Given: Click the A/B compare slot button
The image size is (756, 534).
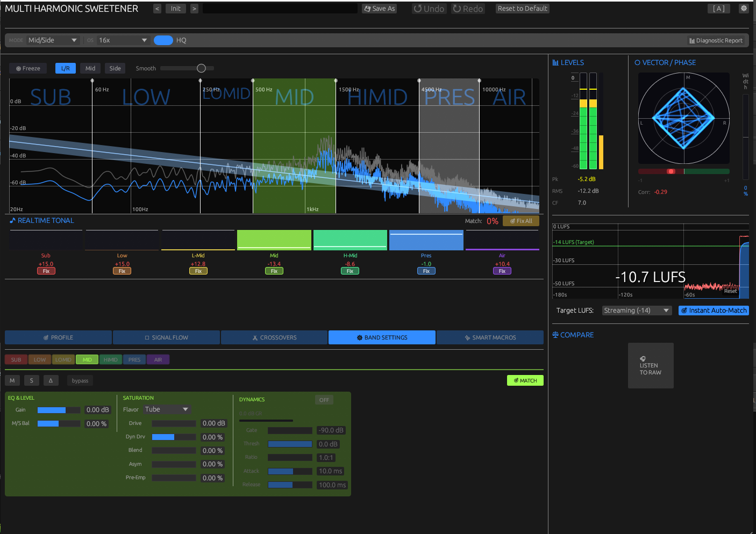Looking at the screenshot, I should pos(719,9).
